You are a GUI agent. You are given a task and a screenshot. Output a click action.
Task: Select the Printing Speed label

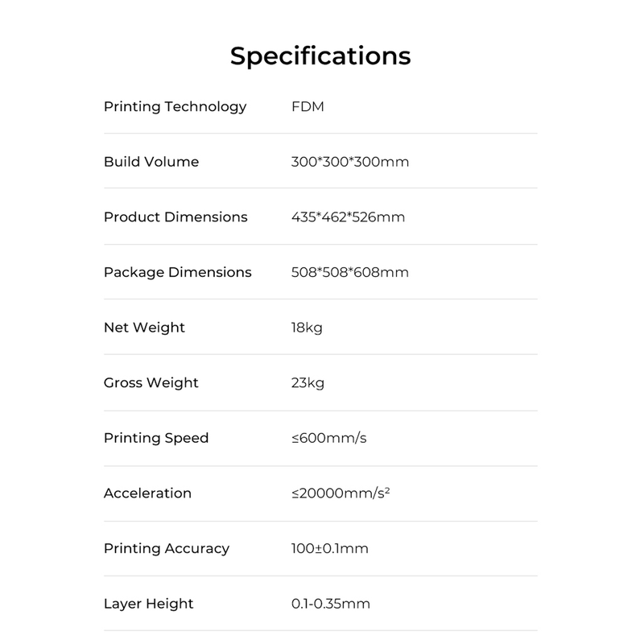click(156, 438)
